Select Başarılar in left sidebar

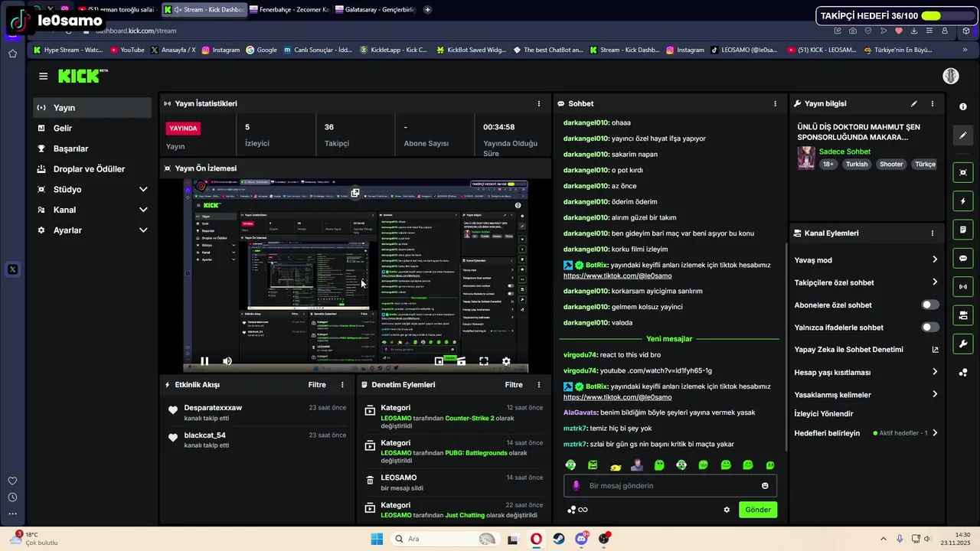tap(92, 148)
